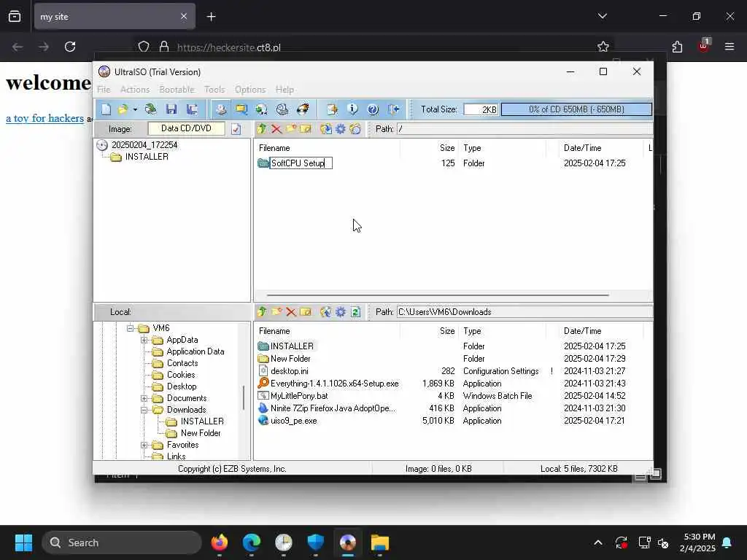Screen dimensions: 747x560
Task: Click the Exit door toolbar icon
Action: click(393, 109)
